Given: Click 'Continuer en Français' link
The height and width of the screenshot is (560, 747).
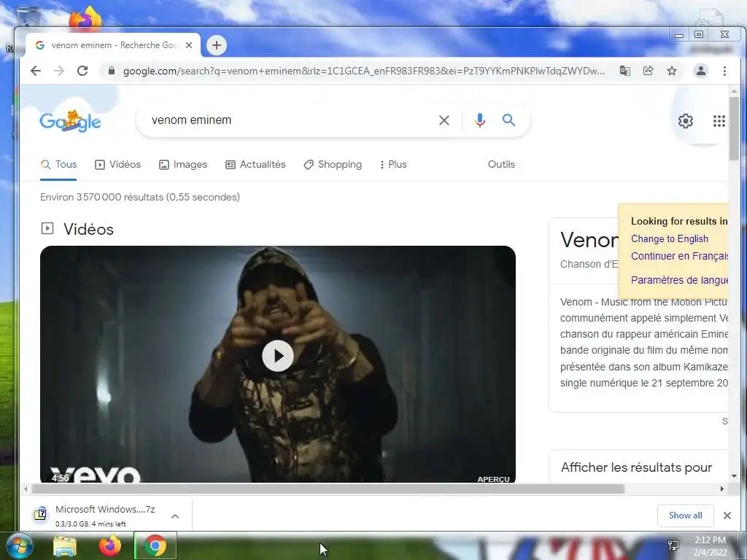Looking at the screenshot, I should tap(679, 256).
